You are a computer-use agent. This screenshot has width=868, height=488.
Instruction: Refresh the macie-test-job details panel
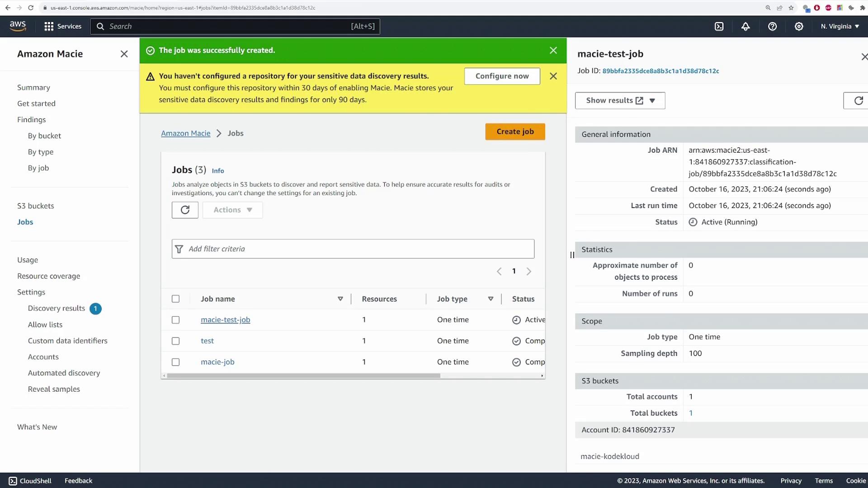click(x=858, y=100)
